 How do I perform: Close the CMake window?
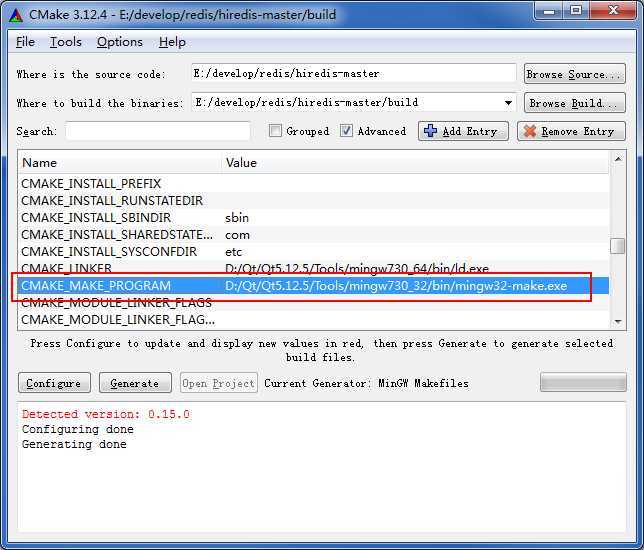click(x=614, y=11)
